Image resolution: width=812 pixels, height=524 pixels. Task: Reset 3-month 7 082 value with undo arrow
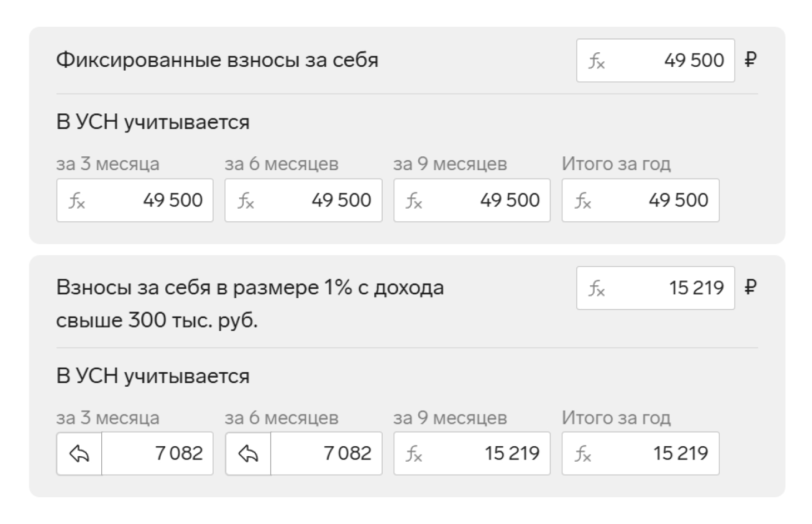pyautogui.click(x=79, y=454)
